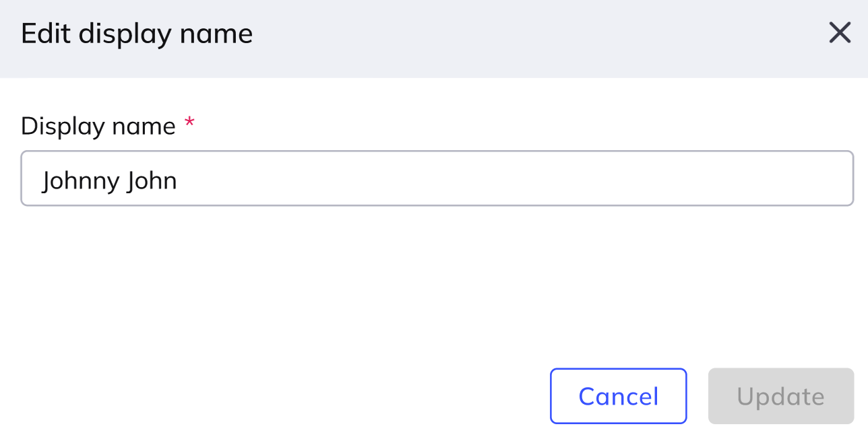868x441 pixels.
Task: Submit the name with the Update button
Action: [x=780, y=396]
